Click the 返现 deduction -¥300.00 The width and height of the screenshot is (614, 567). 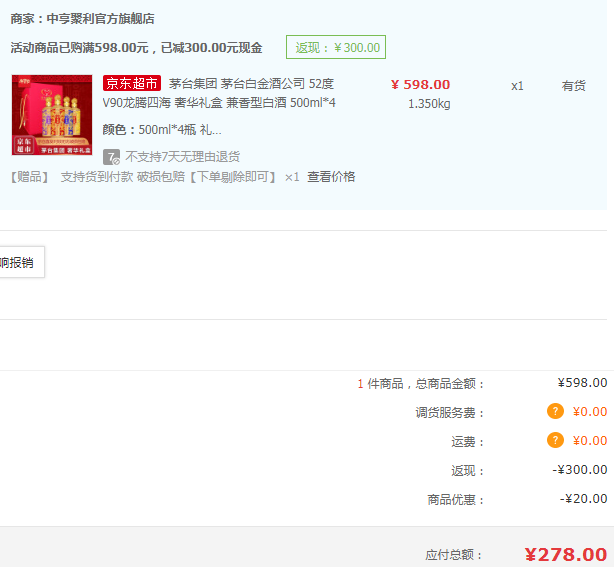coord(580,469)
